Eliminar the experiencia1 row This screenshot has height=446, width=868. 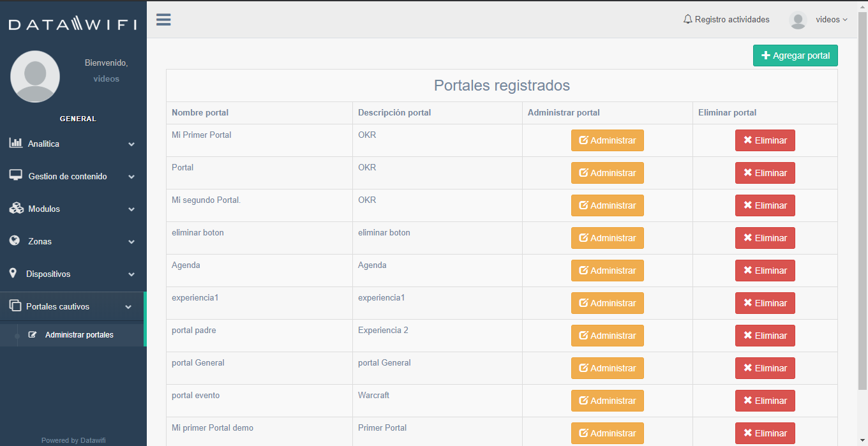(x=765, y=303)
